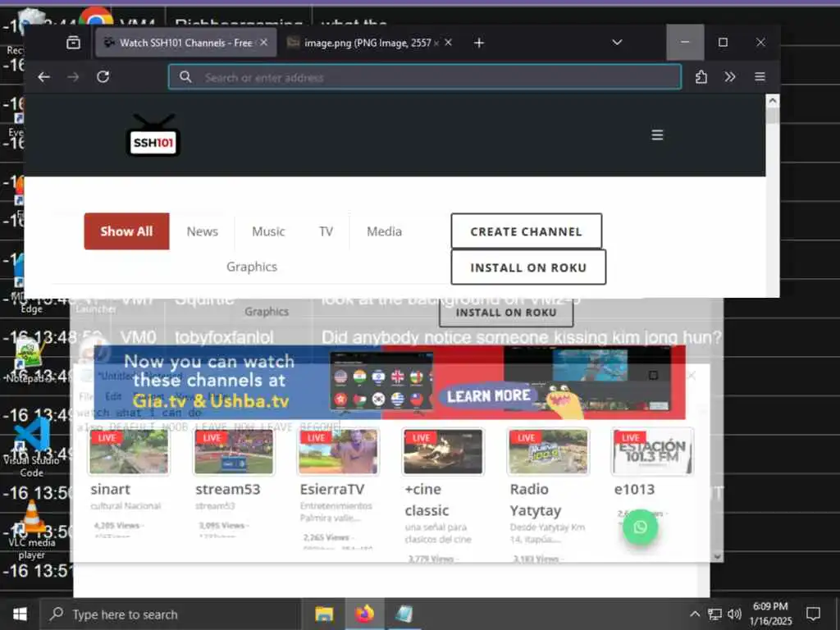This screenshot has height=630, width=840.
Task: Open the sinart channel title link
Action: tap(111, 489)
